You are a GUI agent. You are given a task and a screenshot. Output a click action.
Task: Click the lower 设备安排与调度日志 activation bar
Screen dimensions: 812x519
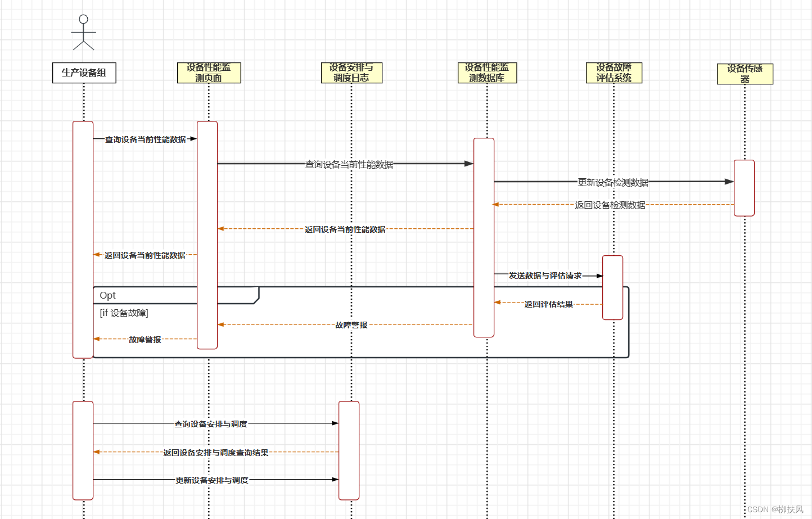point(349,450)
